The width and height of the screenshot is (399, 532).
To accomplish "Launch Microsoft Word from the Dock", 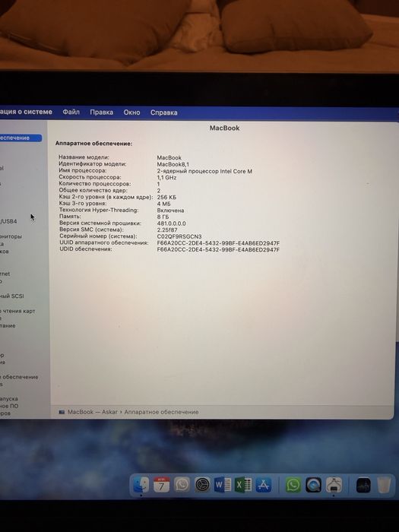I will [x=223, y=485].
